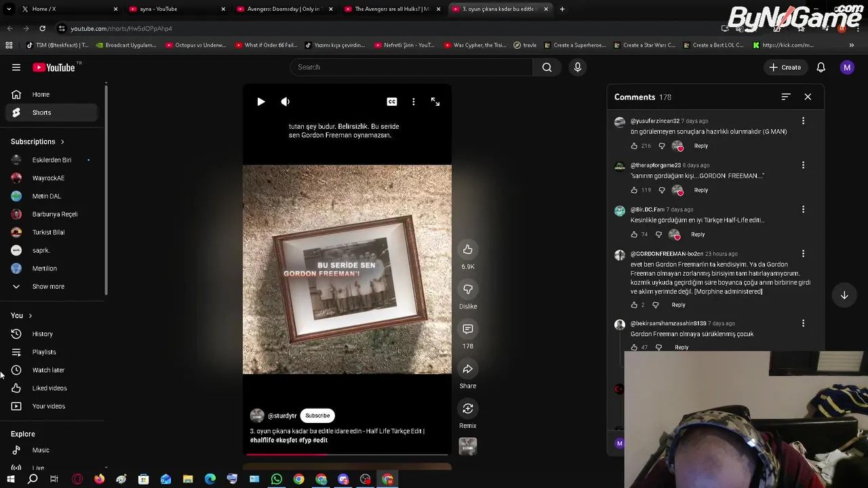Start voice search with microphone icon
868x488 pixels.
point(578,67)
